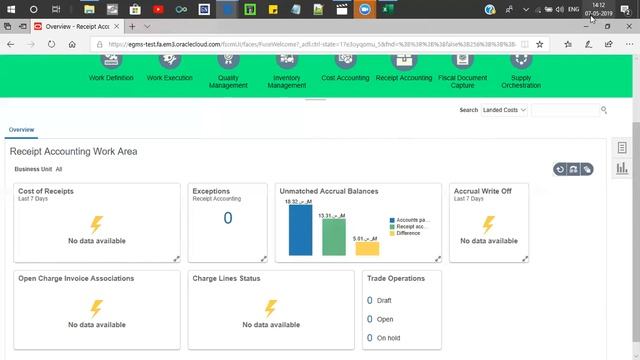Click in the search text field
The image size is (640, 360).
[565, 110]
